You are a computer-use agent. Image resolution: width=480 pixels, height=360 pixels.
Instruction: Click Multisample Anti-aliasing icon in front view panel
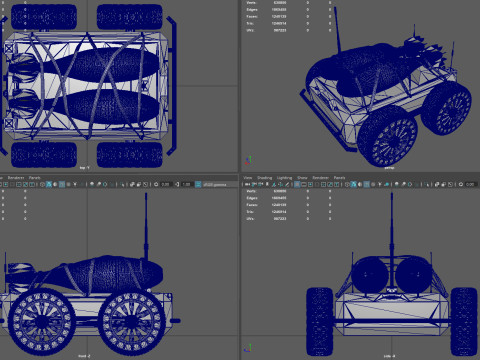105,184
